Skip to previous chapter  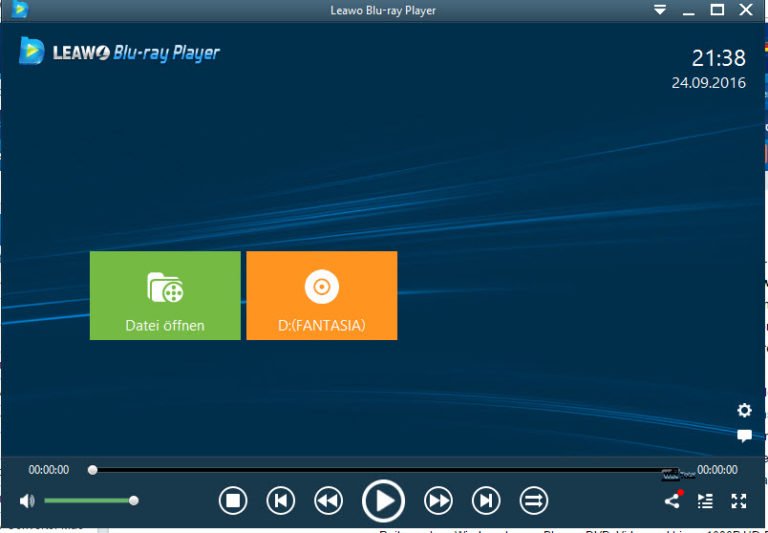pyautogui.click(x=281, y=501)
